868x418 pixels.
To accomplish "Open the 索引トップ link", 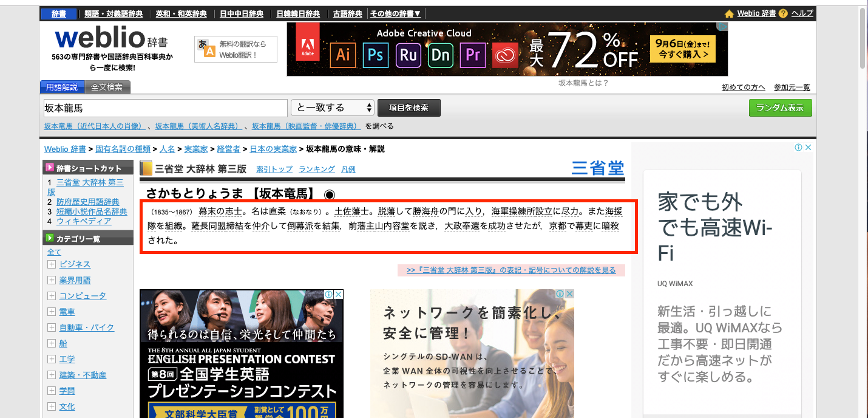I will click(x=274, y=168).
